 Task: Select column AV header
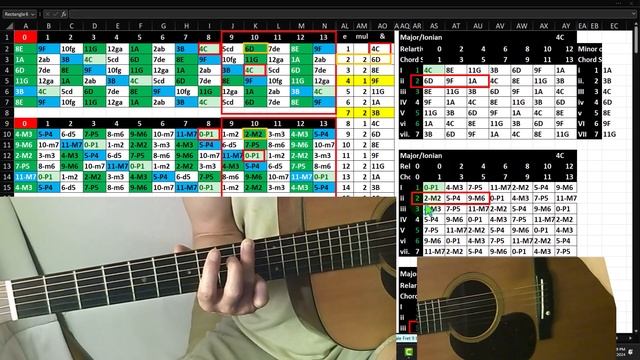500,26
